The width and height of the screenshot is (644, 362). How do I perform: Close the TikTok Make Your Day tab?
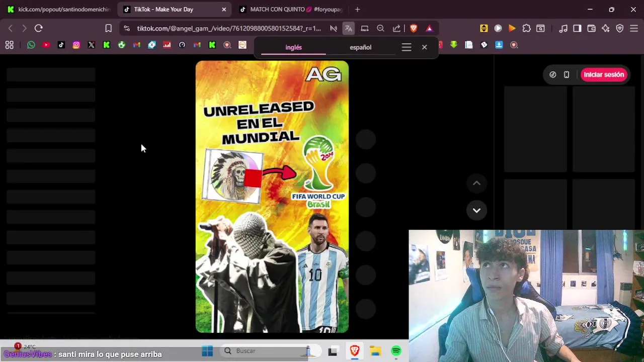(x=224, y=9)
